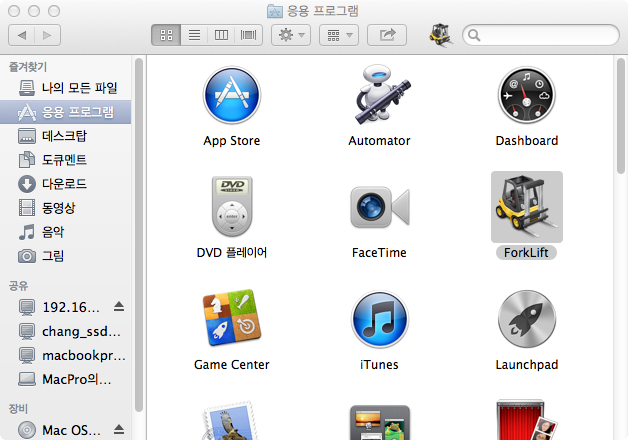The height and width of the screenshot is (440, 628).
Task: Click the Launchpad label
Action: (527, 365)
